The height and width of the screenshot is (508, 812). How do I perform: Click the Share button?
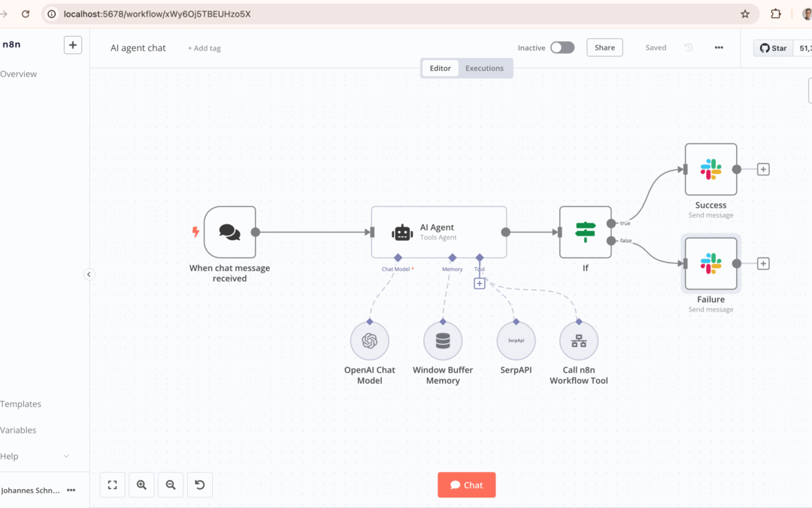pyautogui.click(x=604, y=47)
